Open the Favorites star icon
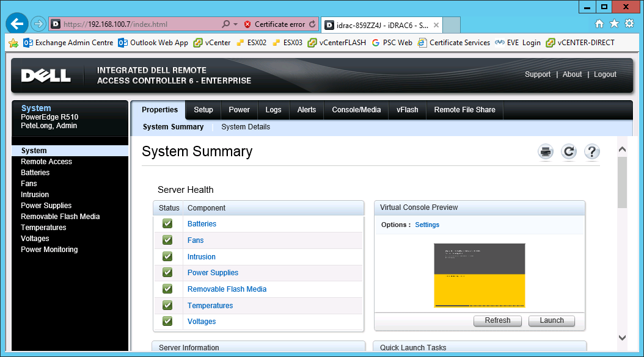The width and height of the screenshot is (644, 357). pyautogui.click(x=614, y=24)
